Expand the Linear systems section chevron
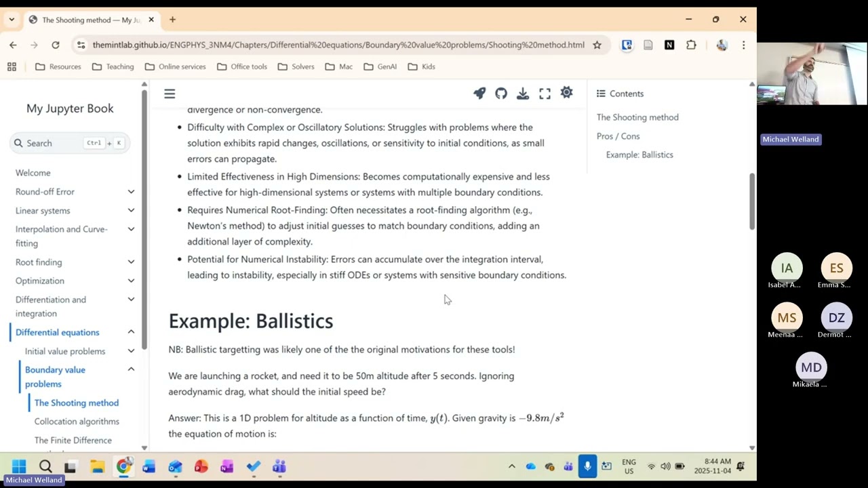Viewport: 868px width, 488px height. click(131, 211)
